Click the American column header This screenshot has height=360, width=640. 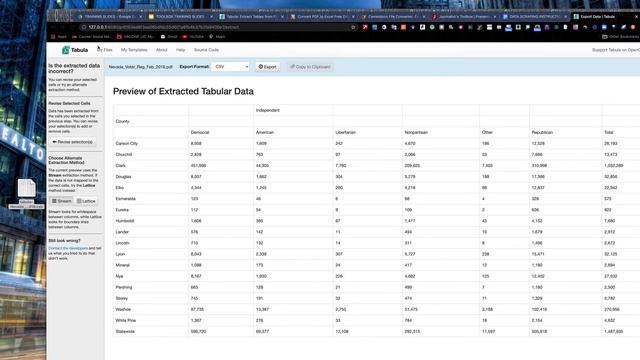pyautogui.click(x=265, y=132)
